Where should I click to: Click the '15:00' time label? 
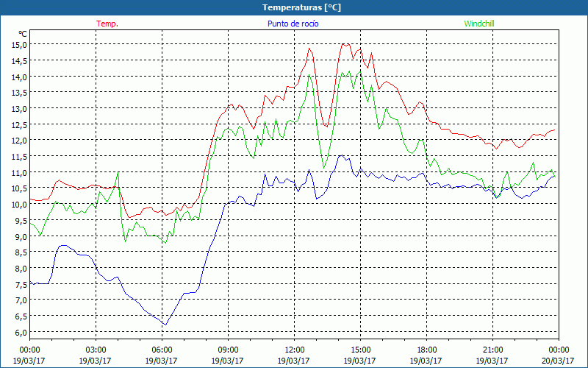pos(360,350)
